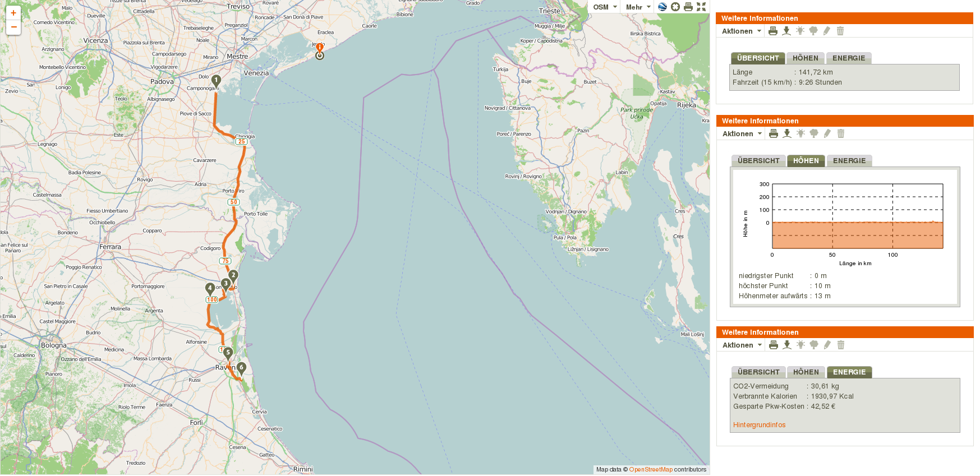Download route from the Länge overview panel
Screen dimensions: 980x476
click(x=786, y=31)
